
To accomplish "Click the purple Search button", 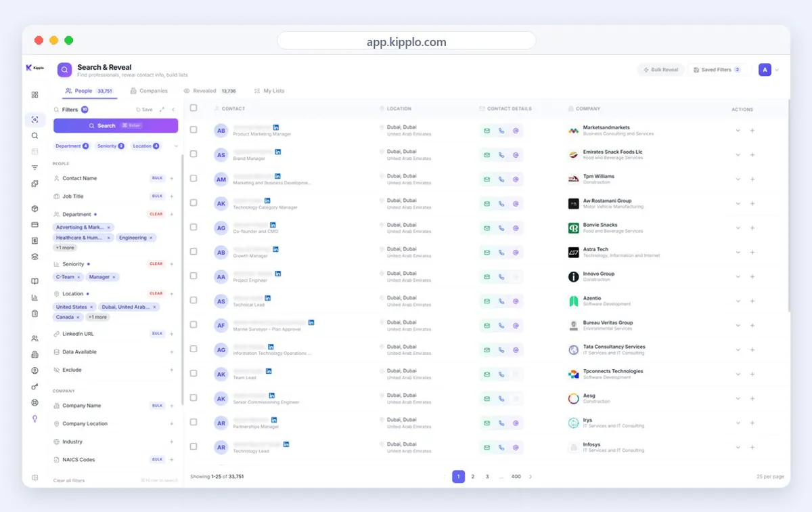I will tap(116, 126).
